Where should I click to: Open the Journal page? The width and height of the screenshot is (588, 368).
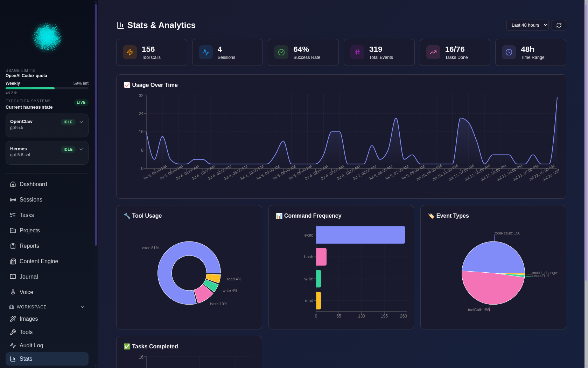[47, 277]
